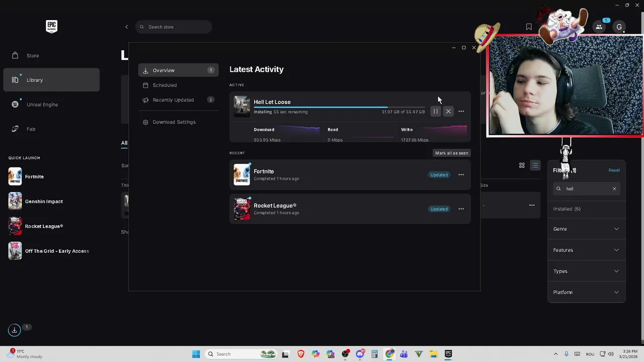Open Unreal Engine section
This screenshot has width=644, height=362.
pyautogui.click(x=51, y=105)
